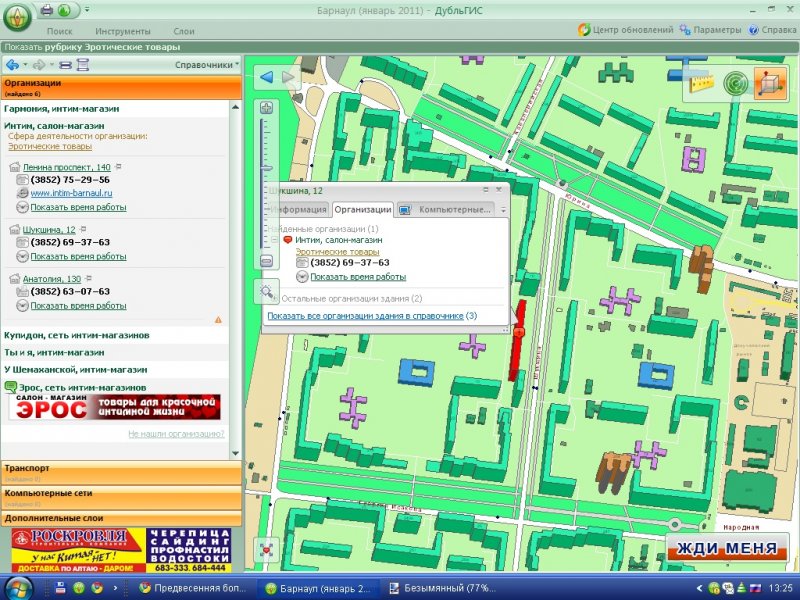This screenshot has height=600, width=800.
Task: Open popup tabs overflow dropdown arrow
Action: 503,210
